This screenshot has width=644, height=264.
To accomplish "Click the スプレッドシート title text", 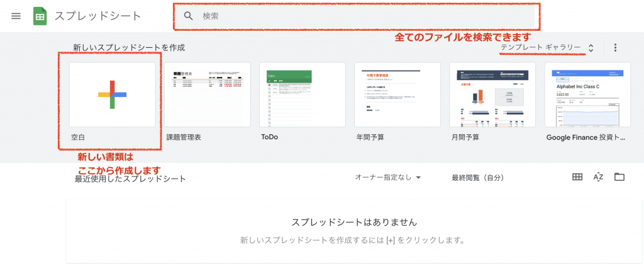I will coord(97,16).
